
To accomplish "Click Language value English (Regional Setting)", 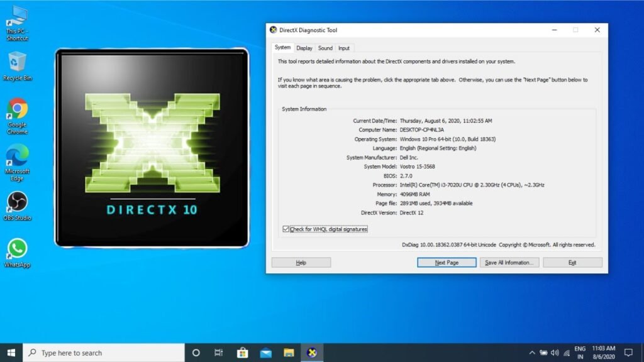I will (x=438, y=148).
